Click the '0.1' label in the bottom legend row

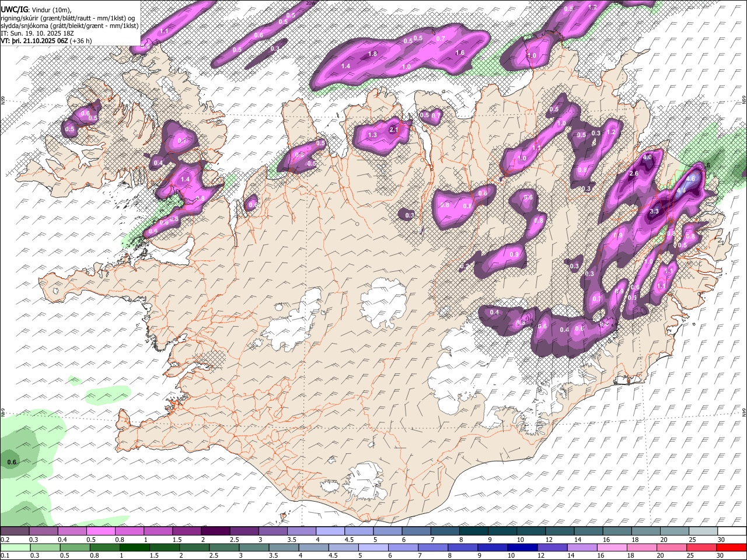(x=5, y=556)
